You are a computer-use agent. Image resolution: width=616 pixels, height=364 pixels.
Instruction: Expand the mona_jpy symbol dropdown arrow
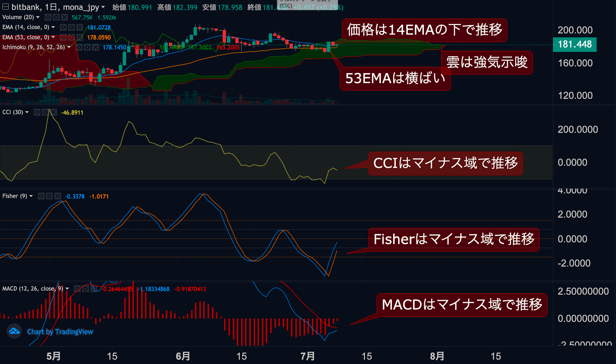click(103, 7)
